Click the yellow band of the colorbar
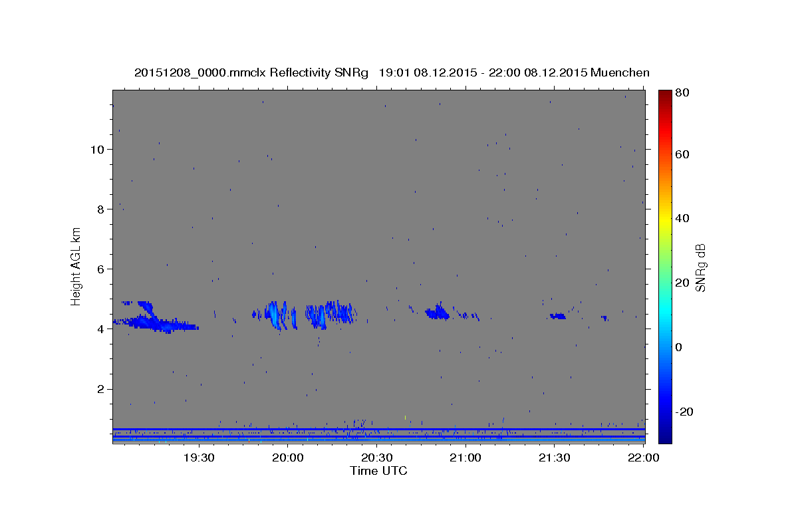This screenshot has width=798, height=532. (665, 218)
